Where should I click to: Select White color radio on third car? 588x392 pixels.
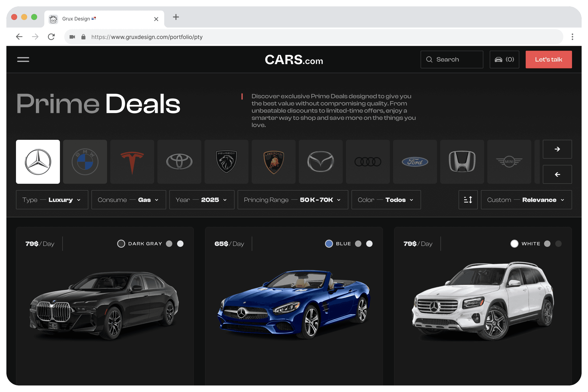tap(514, 244)
